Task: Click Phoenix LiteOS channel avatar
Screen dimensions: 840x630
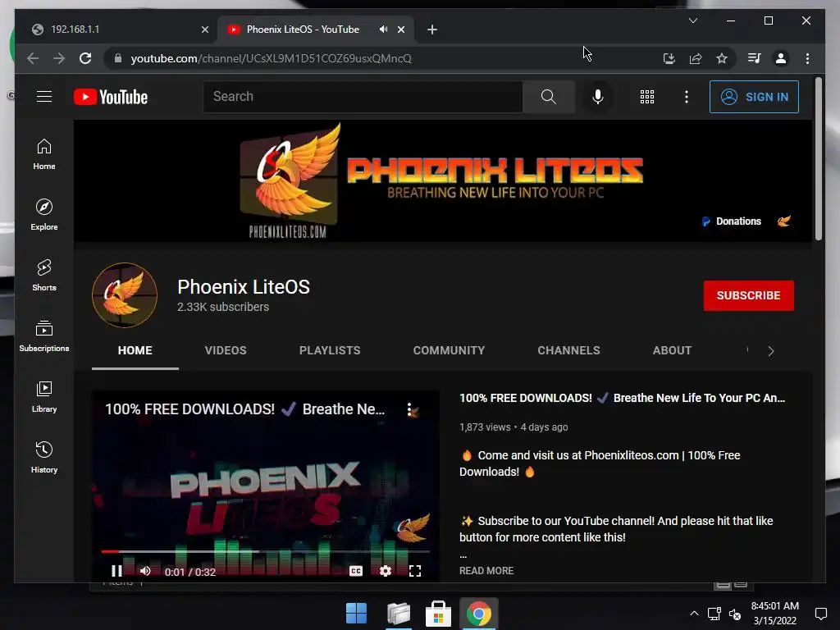Action: point(125,295)
